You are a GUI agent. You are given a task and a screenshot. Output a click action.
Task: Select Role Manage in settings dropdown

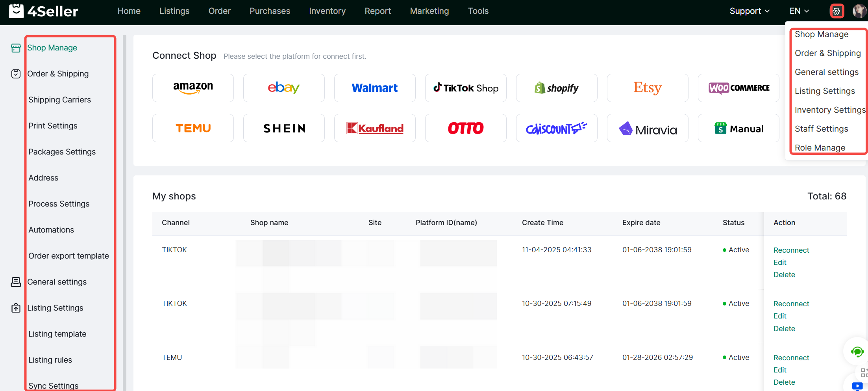820,148
